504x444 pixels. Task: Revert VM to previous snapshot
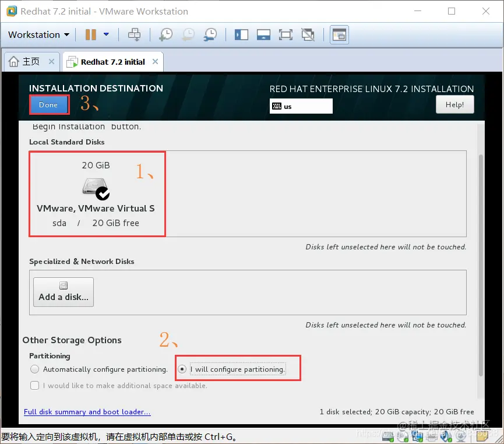pos(188,34)
